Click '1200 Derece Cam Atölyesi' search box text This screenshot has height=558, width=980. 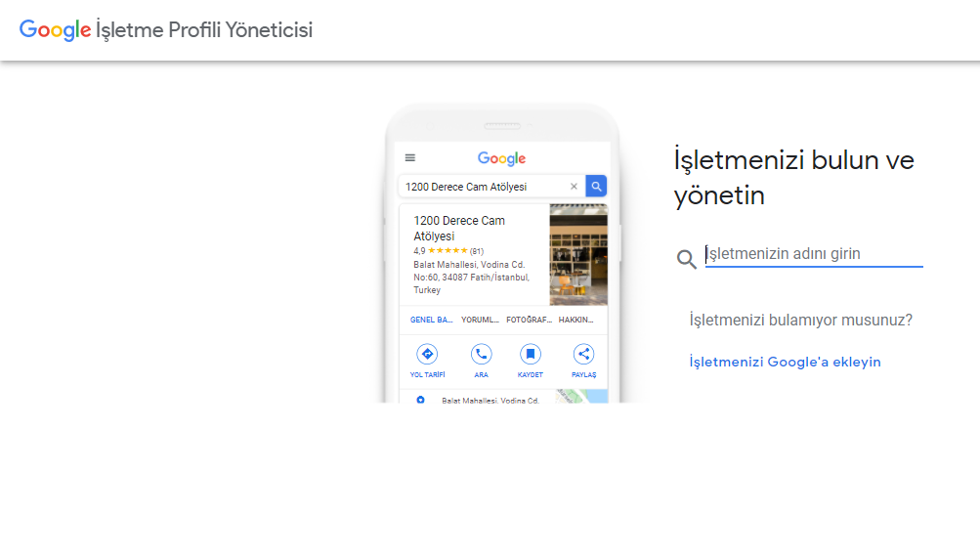point(466,187)
